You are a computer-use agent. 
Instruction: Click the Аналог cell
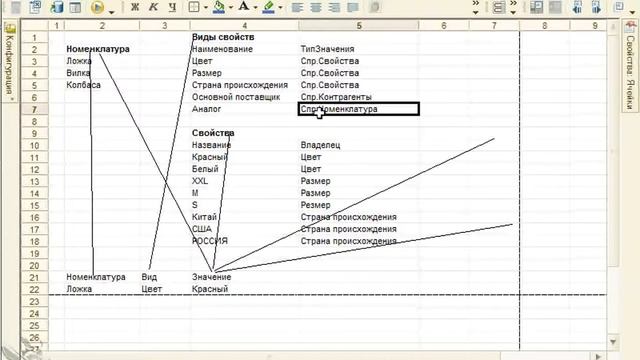207,109
